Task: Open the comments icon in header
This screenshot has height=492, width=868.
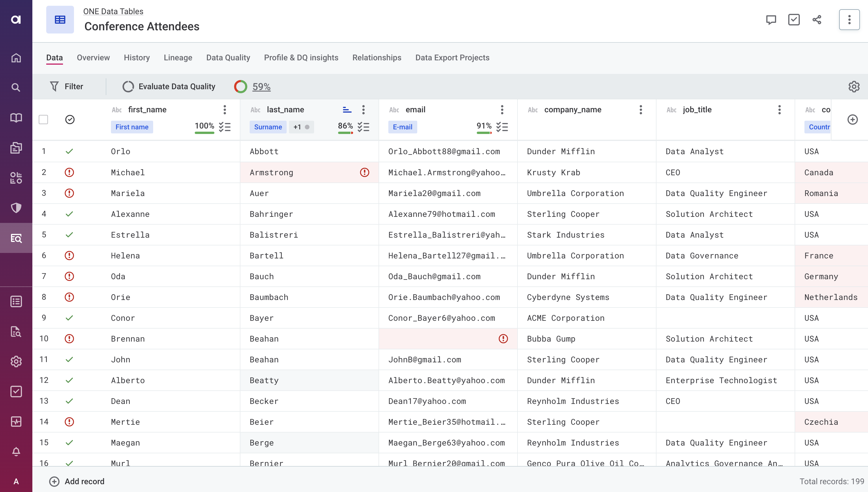Action: click(771, 20)
